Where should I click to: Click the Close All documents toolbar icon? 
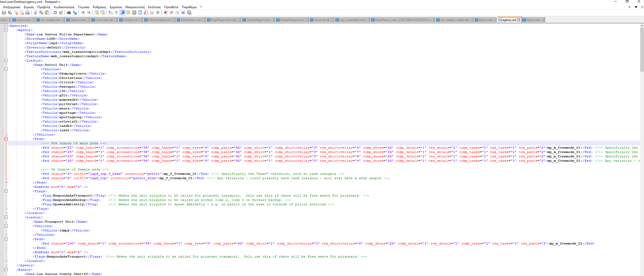point(22,13)
